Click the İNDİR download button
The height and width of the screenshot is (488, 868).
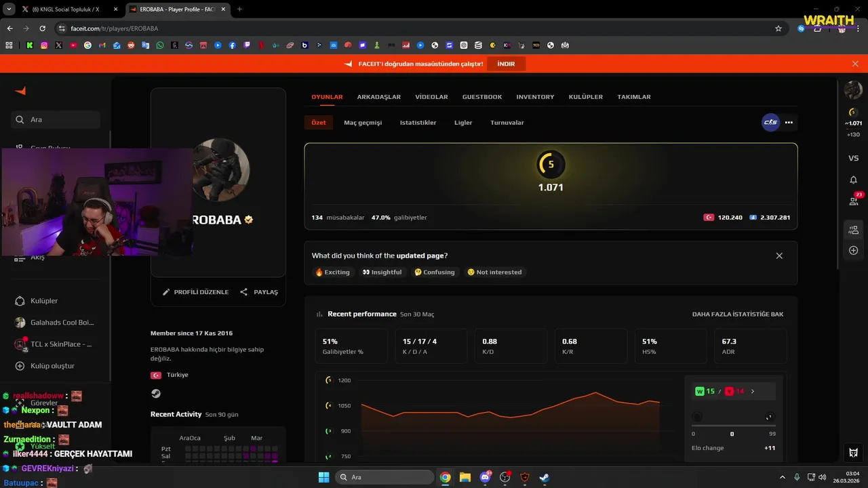point(506,64)
